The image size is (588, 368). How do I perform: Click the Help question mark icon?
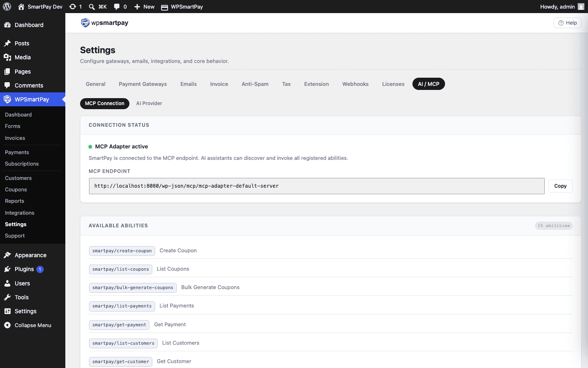[x=561, y=23]
